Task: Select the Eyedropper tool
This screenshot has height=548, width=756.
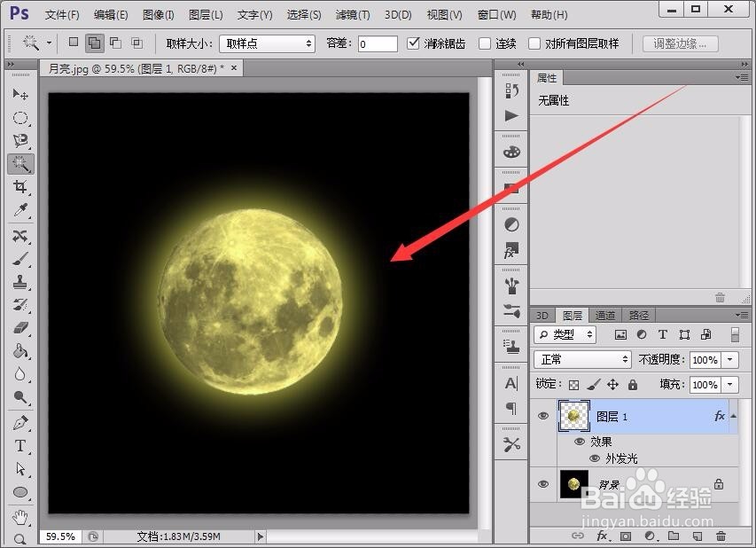Action: (20, 210)
